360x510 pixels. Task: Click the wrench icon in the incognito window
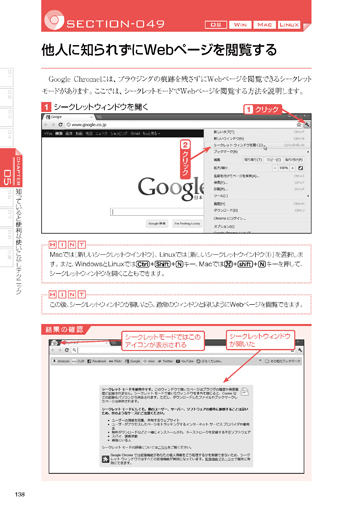300,350
